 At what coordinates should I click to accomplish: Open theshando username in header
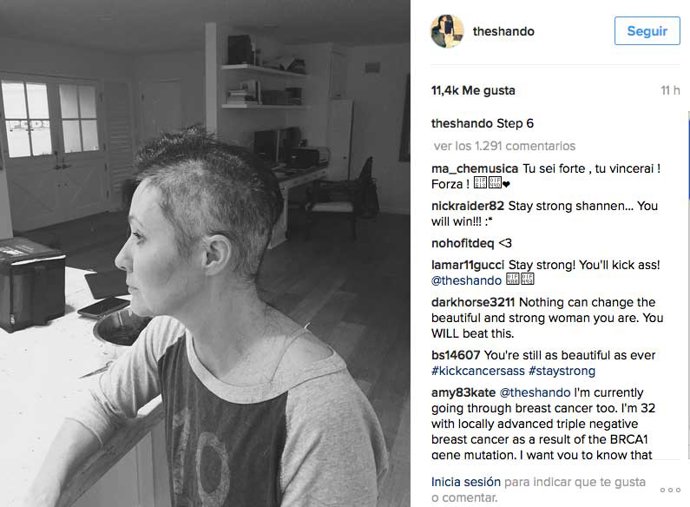[x=503, y=31]
